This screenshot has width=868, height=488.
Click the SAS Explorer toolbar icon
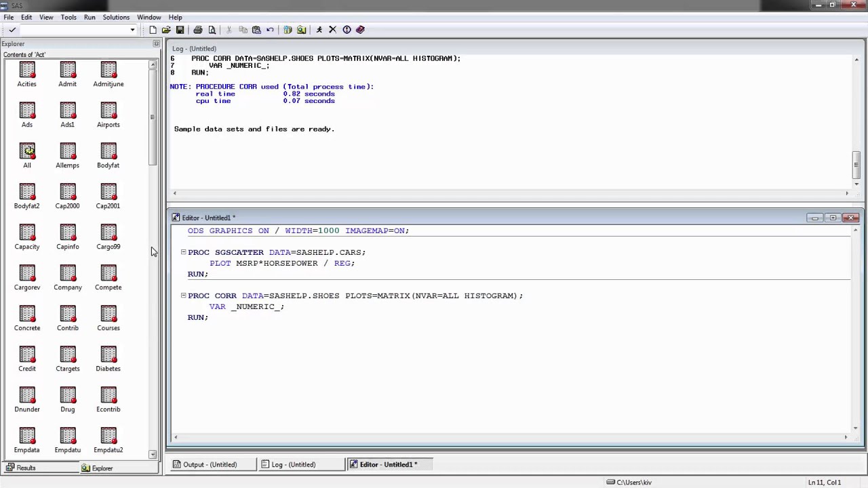click(x=301, y=30)
